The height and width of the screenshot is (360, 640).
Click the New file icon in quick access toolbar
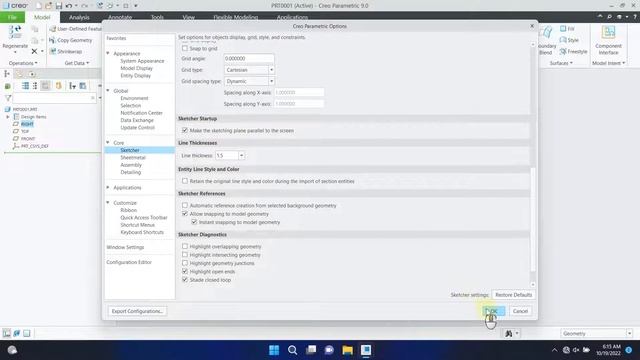tap(38, 6)
